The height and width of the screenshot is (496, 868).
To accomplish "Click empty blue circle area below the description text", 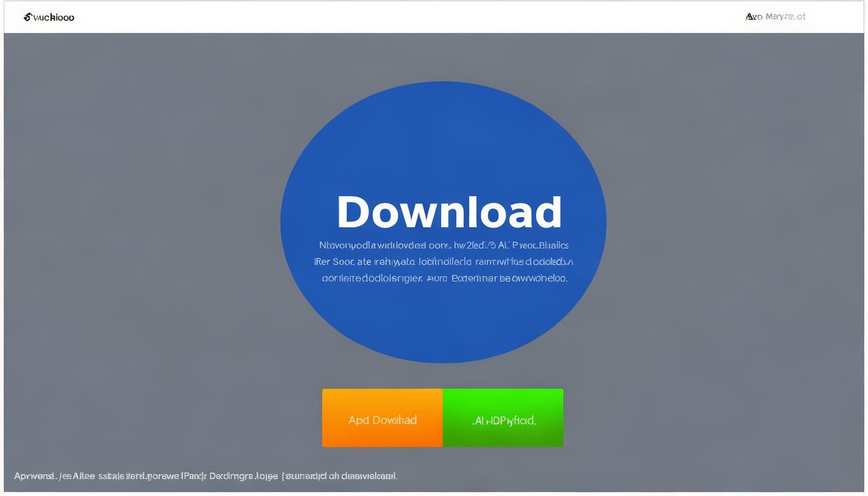I will click(x=443, y=320).
